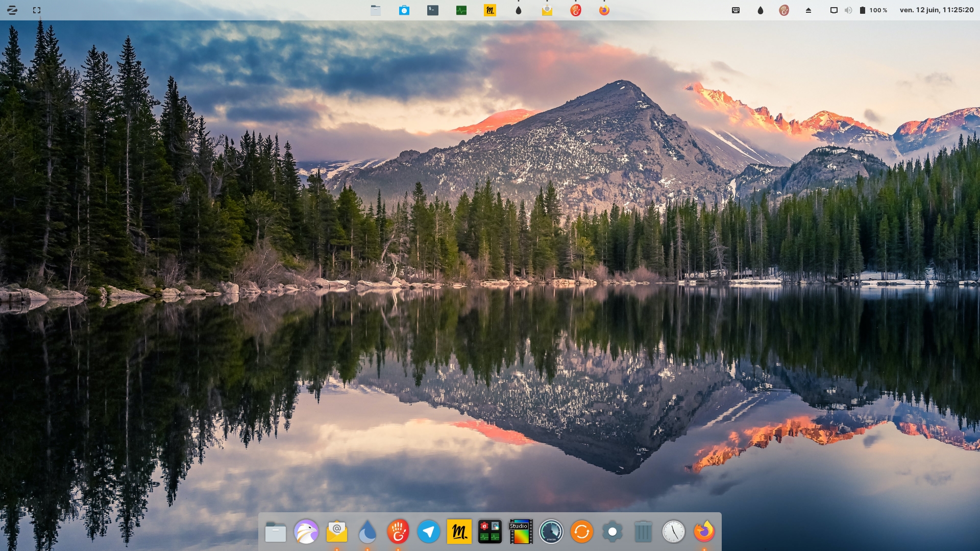
Task: Click the volume speaker icon in tray
Action: tap(848, 10)
